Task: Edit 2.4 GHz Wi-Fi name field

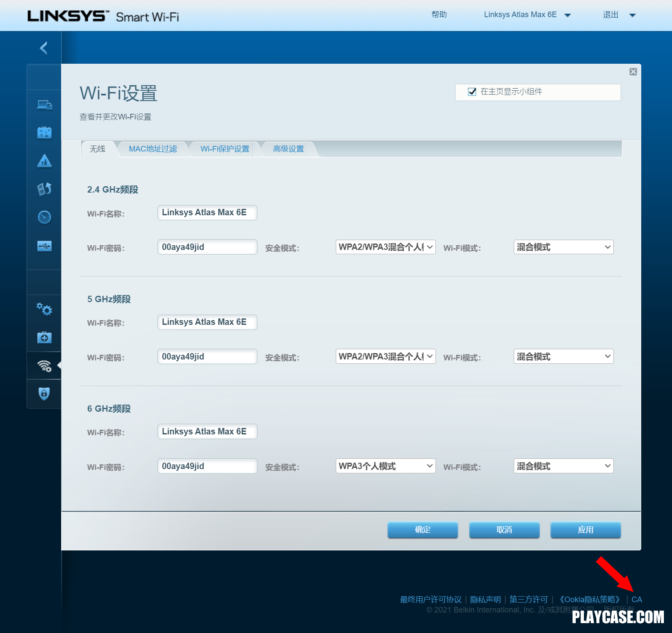Action: point(207,213)
